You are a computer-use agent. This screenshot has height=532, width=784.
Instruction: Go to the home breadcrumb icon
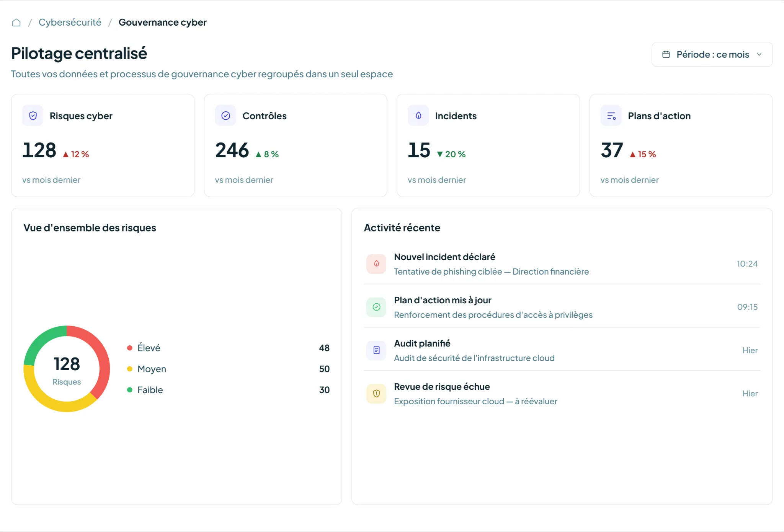pyautogui.click(x=16, y=23)
